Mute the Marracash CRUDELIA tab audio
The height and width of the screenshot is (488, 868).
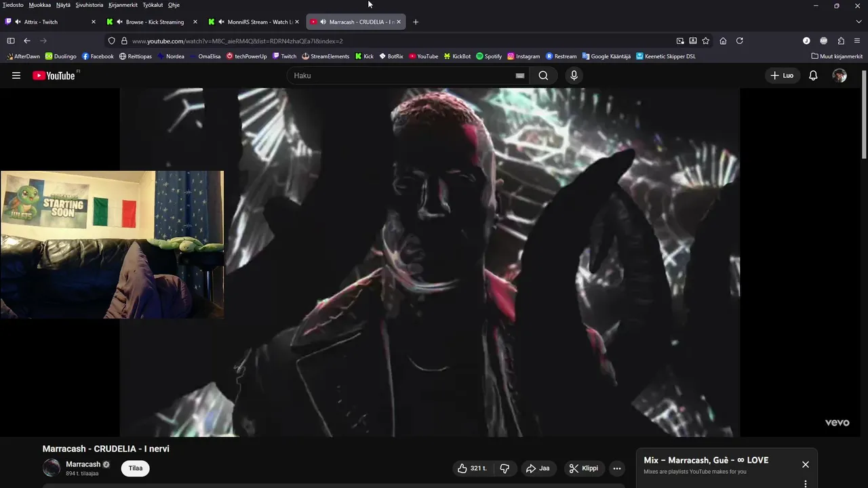pyautogui.click(x=323, y=22)
